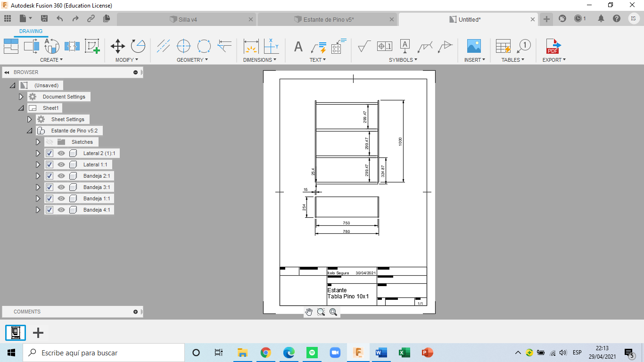Click the Export PDF icon
The width and height of the screenshot is (644, 362).
pyautogui.click(x=553, y=46)
